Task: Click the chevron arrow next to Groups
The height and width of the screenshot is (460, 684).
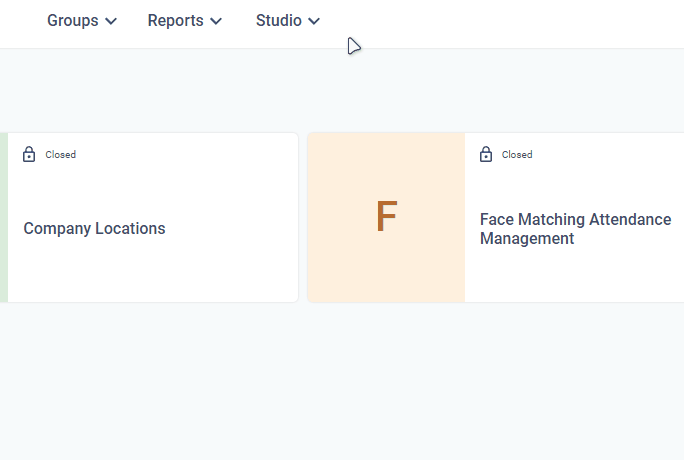Action: [x=111, y=21]
